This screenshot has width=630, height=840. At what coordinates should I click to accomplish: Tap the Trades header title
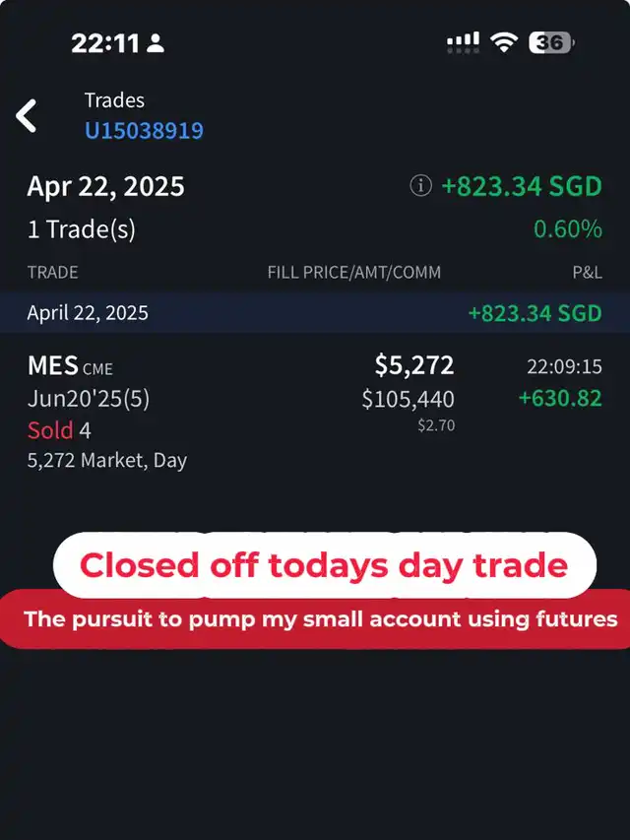[x=114, y=100]
